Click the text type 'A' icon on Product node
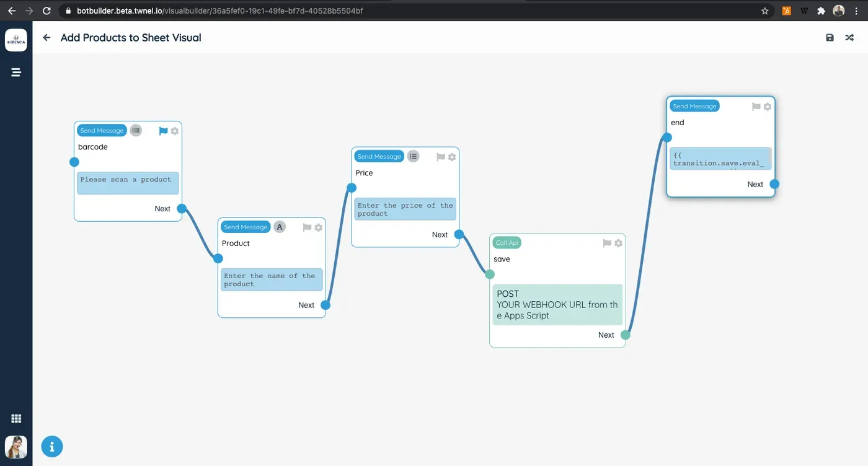 tap(280, 227)
